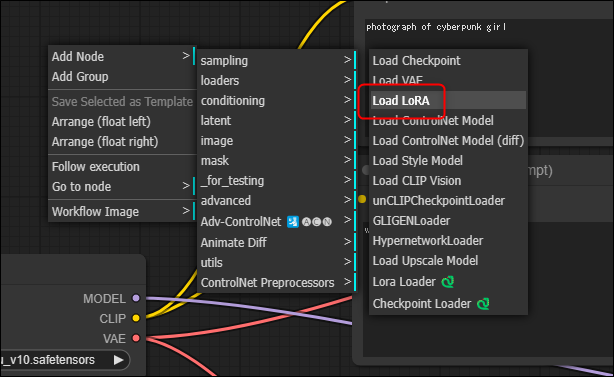Click the red VAE output socket
The width and height of the screenshot is (614, 377).
pos(136,338)
